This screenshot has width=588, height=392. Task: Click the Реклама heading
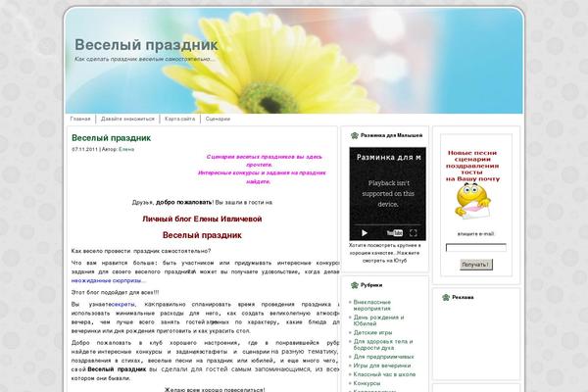[x=463, y=298]
